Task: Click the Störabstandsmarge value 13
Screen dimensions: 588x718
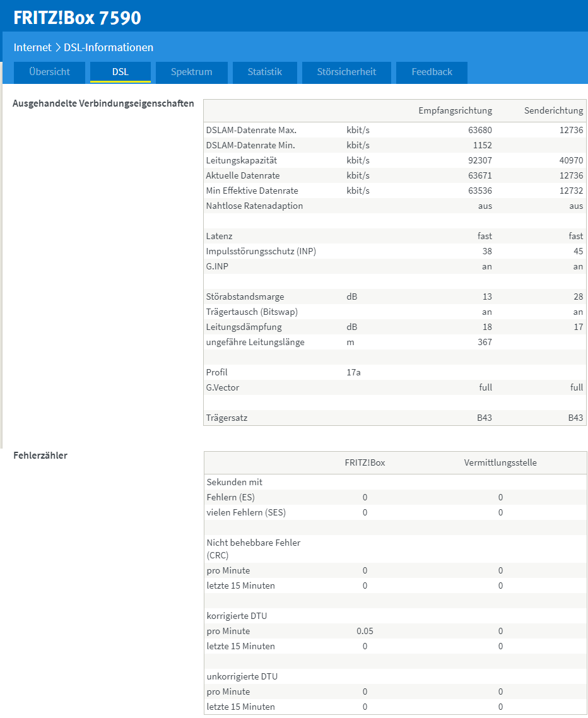Action: (x=487, y=297)
